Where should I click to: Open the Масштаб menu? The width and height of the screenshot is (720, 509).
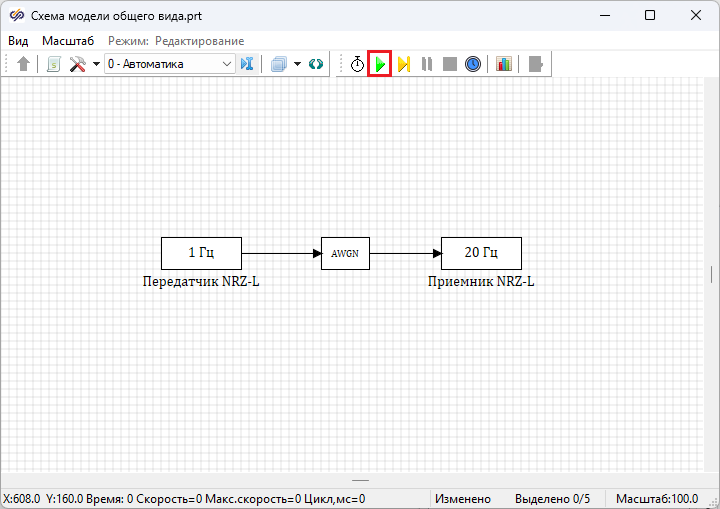pyautogui.click(x=68, y=41)
